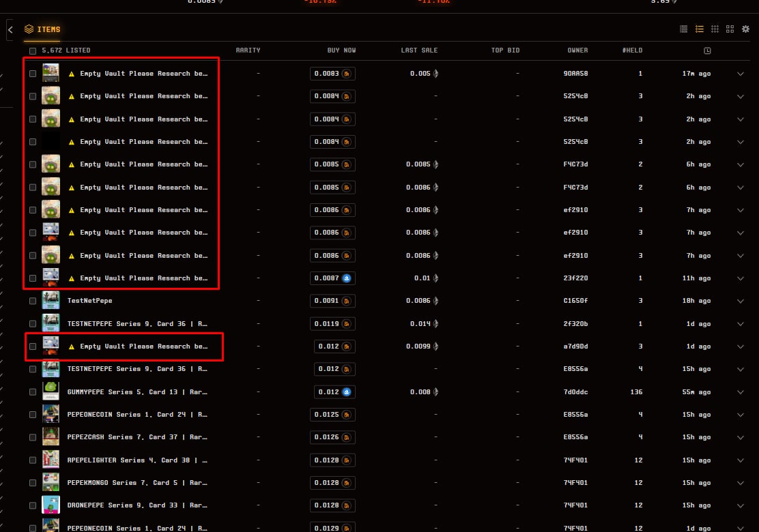Click the ETH icon beside last sale 0.01
The height and width of the screenshot is (532, 759).
coord(435,278)
